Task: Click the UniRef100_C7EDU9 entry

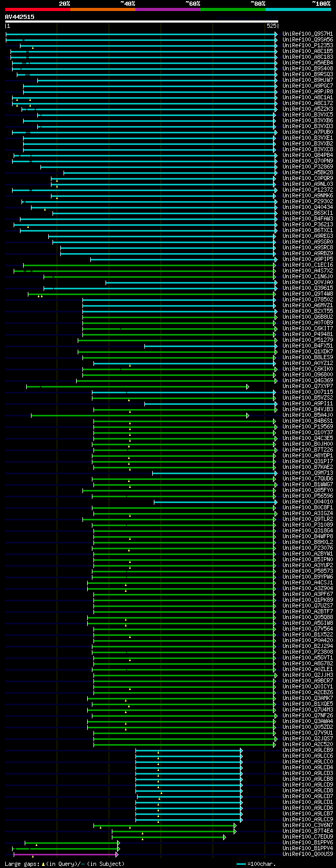Action: [308, 837]
